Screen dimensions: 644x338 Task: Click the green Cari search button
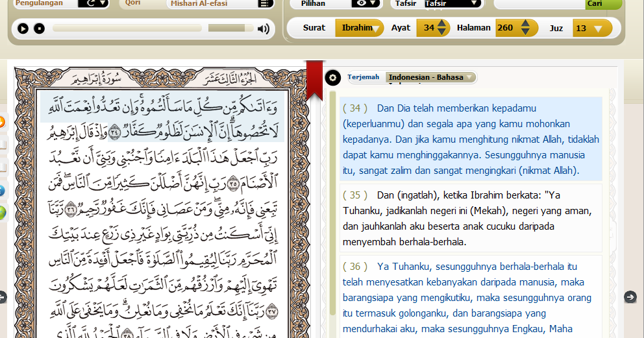click(603, 4)
